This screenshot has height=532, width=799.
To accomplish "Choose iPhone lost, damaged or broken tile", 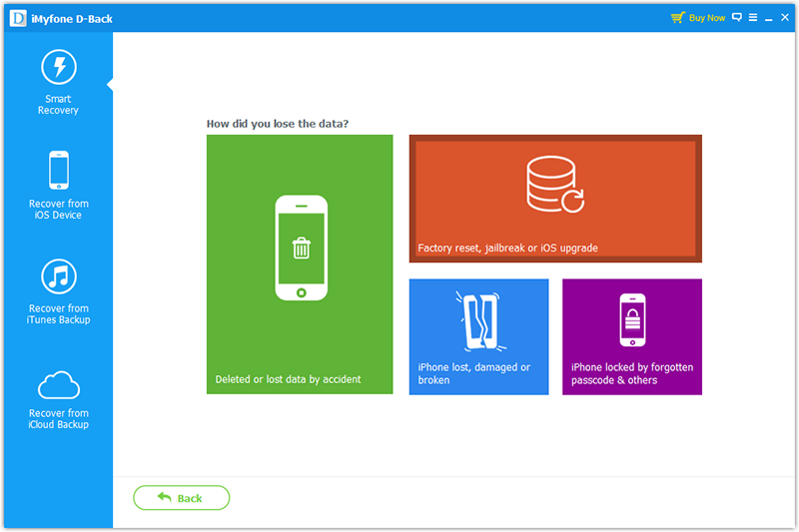I will coord(479,336).
